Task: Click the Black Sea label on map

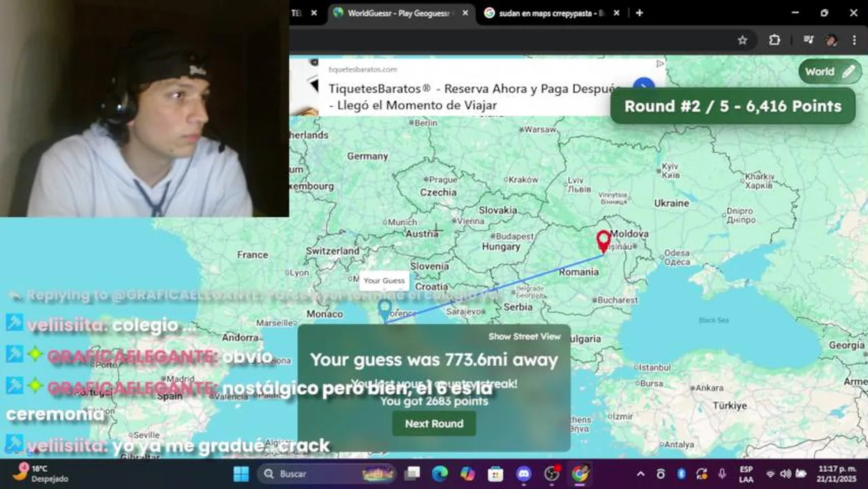Action: [713, 320]
